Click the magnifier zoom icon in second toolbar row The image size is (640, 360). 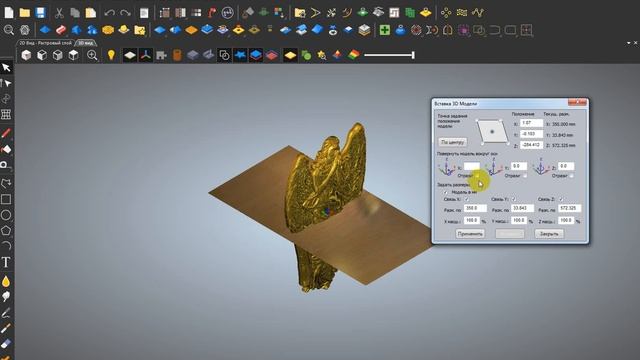9,30
